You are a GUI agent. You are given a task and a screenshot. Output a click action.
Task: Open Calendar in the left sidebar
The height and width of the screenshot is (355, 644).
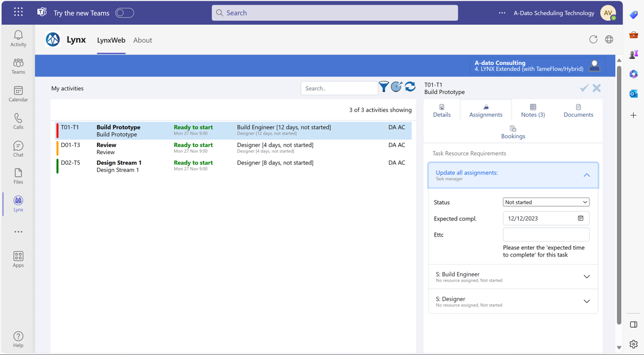pyautogui.click(x=18, y=94)
